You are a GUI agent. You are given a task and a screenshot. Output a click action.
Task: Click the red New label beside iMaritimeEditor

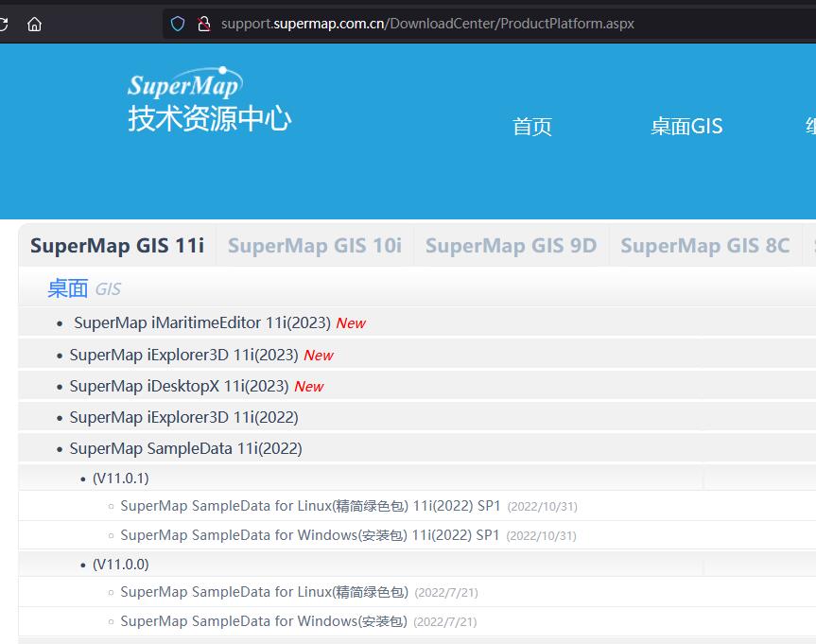pos(352,323)
